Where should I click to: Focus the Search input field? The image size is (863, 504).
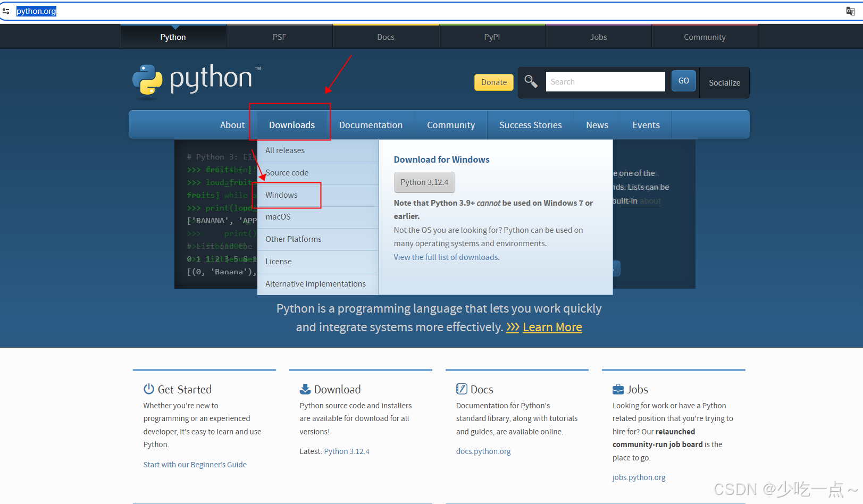(x=605, y=81)
